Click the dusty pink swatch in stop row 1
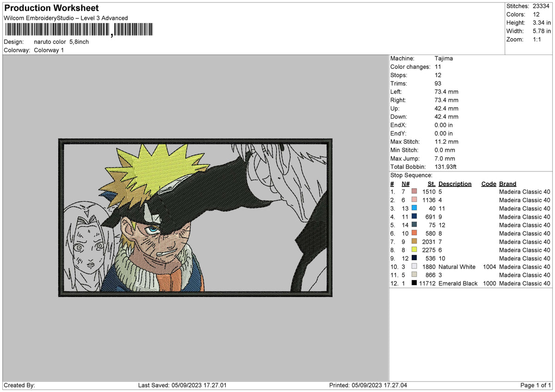This screenshot has height=392, width=555. point(414,192)
